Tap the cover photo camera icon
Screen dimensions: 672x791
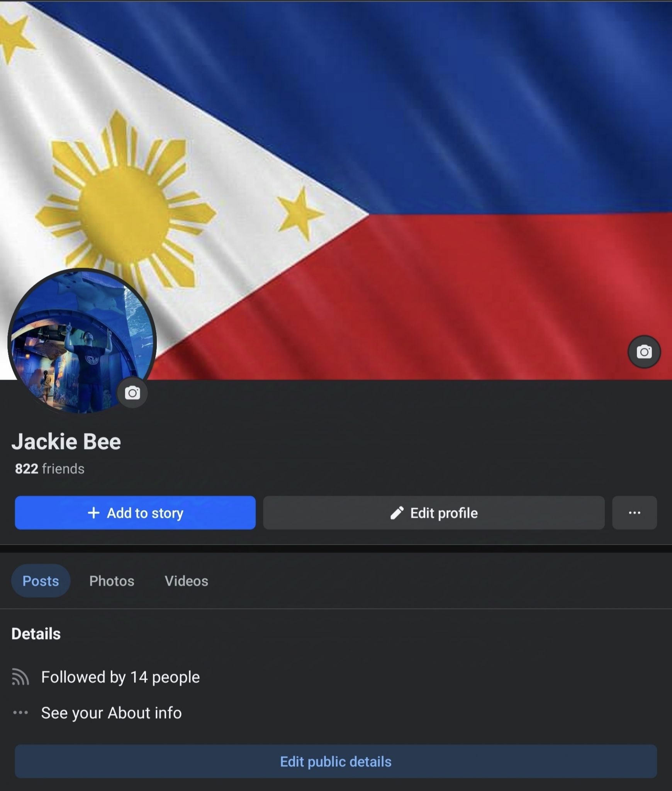[x=644, y=352]
